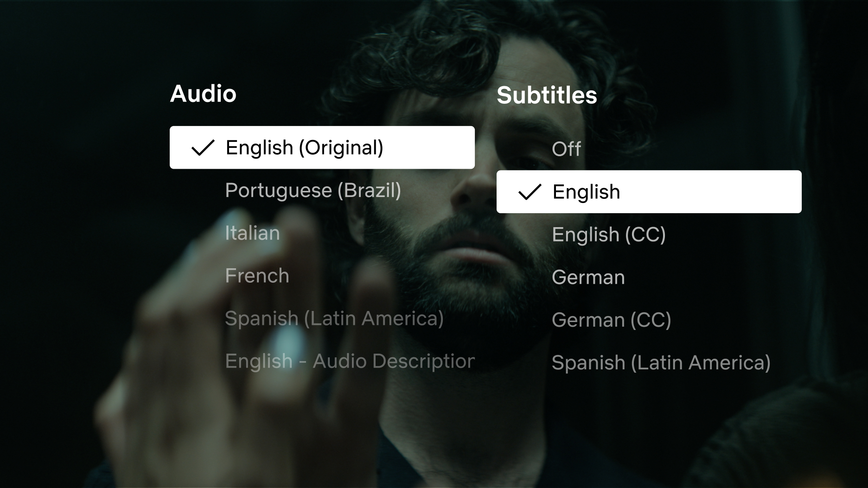The image size is (868, 488).
Task: Select Italian audio track
Action: (x=252, y=233)
